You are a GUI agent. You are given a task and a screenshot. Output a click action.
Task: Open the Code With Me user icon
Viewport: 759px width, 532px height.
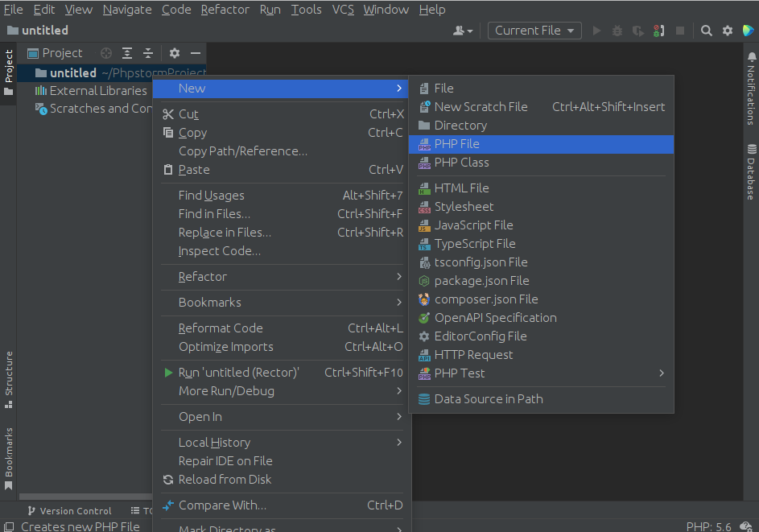463,31
